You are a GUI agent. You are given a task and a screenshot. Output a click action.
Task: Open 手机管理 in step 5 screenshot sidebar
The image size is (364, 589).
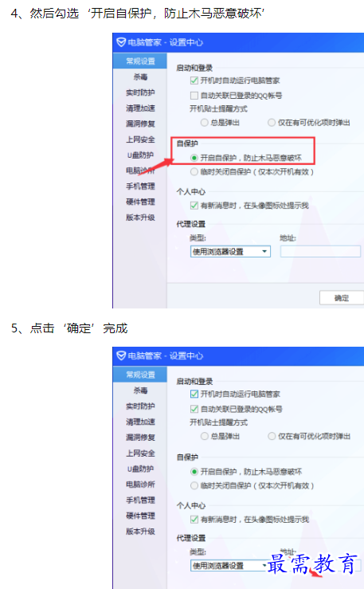[140, 500]
